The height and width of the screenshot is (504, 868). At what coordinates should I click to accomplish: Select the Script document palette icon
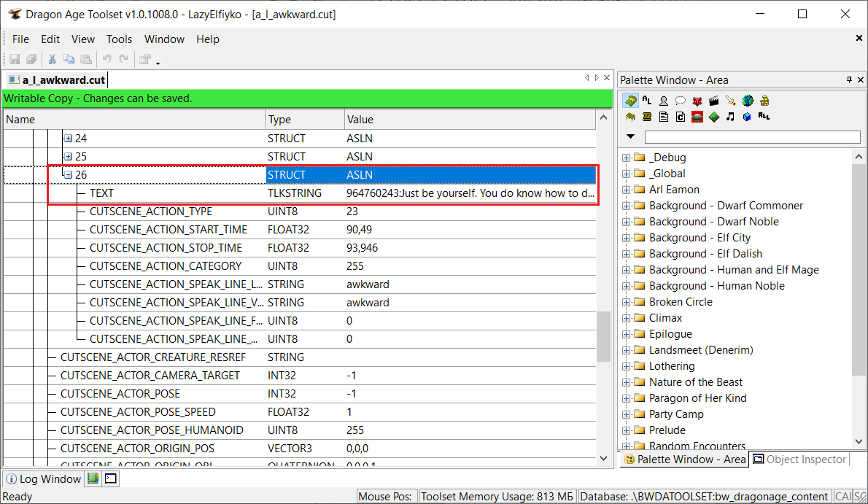click(x=663, y=117)
